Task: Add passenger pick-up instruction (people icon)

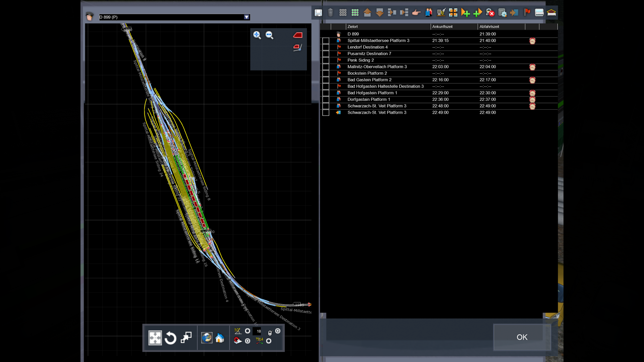Action: click(429, 13)
